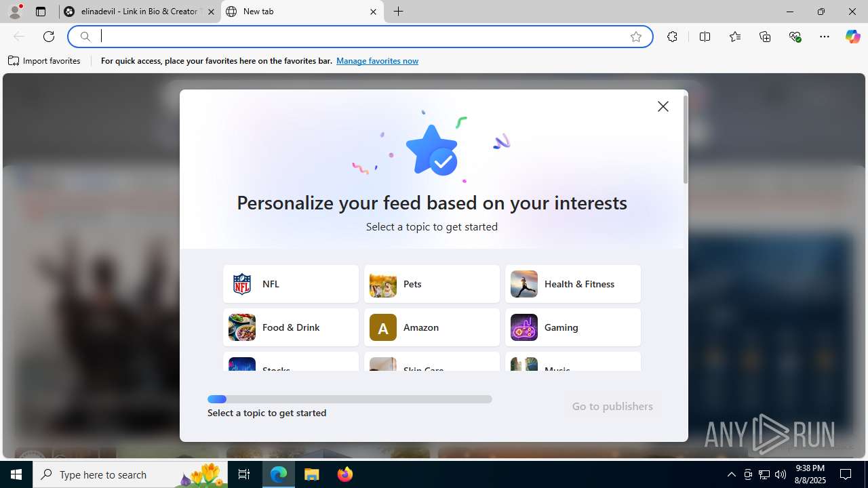Click the Go to publishers button
The image size is (868, 488).
coord(612,406)
